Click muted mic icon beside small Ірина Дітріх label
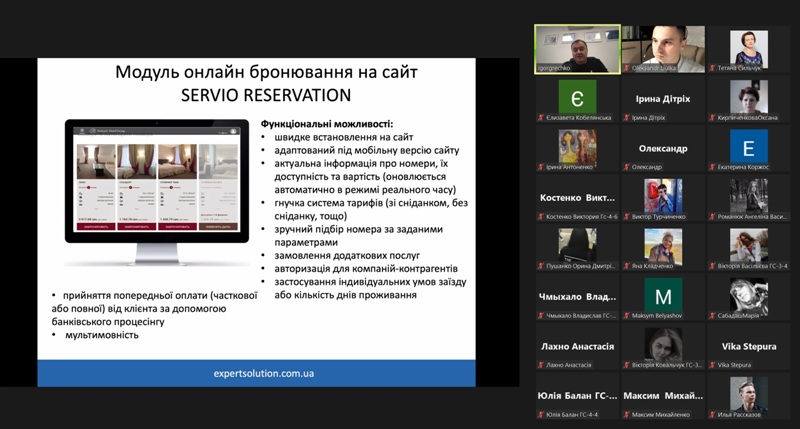This screenshot has height=429, width=800. pos(626,117)
